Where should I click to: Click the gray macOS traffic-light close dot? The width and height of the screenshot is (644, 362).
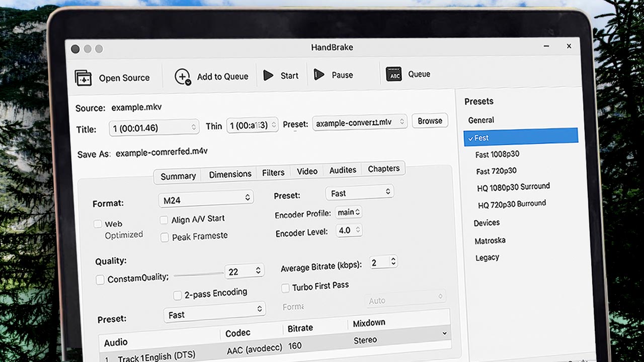point(75,49)
